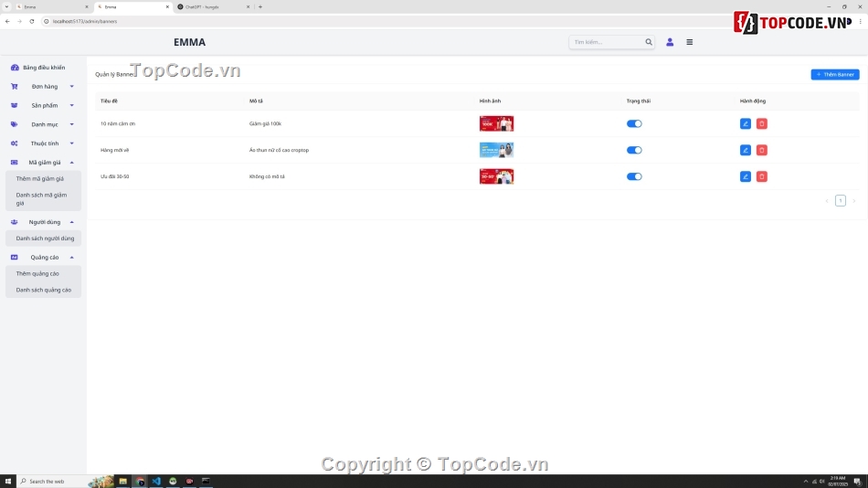Screen dimensions: 868x488
Task: Click the Thêm Banner button
Action: pos(834,74)
